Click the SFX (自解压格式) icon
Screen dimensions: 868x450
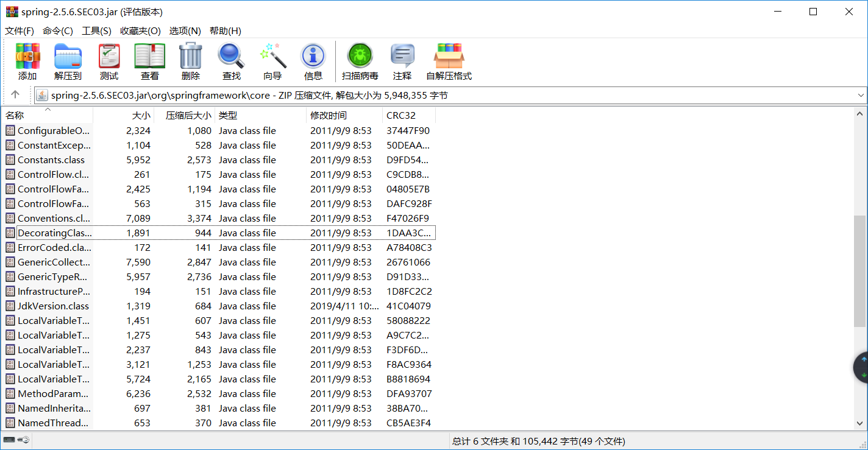tap(449, 57)
